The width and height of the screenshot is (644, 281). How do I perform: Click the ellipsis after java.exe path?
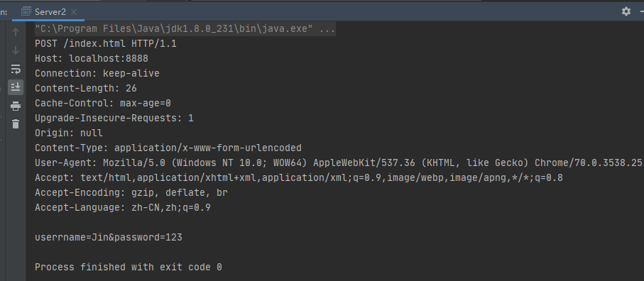point(327,29)
